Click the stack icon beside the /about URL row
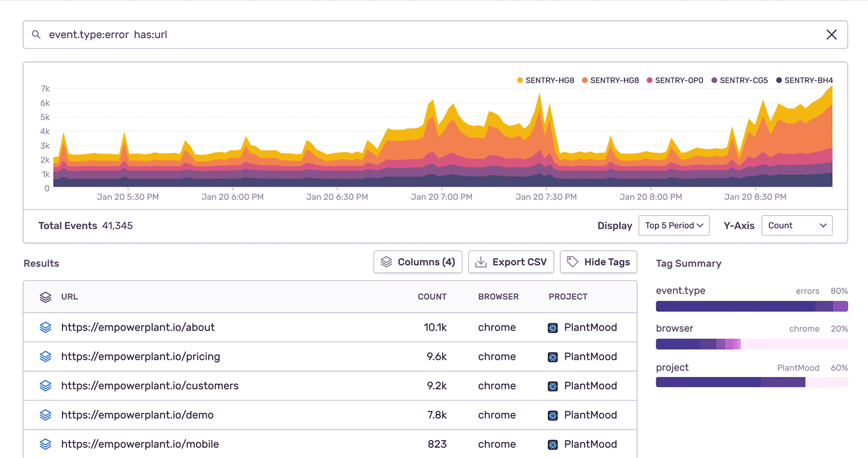This screenshot has height=458, width=868. tap(45, 327)
